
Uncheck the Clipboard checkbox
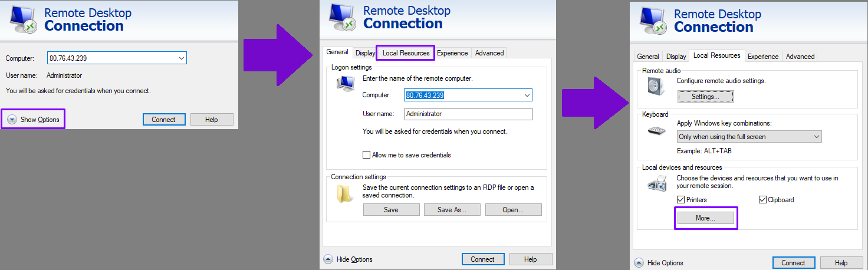click(762, 200)
